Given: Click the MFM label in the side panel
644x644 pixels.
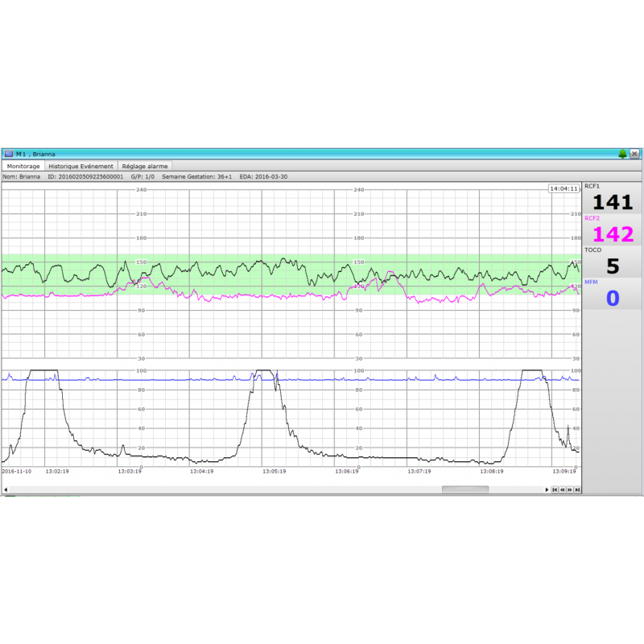Looking at the screenshot, I should [x=591, y=283].
